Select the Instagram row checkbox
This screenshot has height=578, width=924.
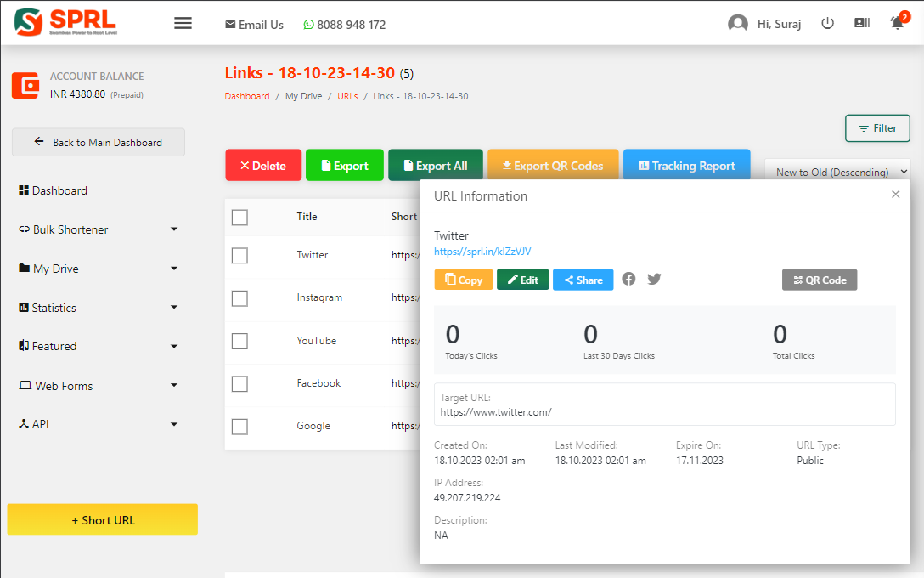239,298
